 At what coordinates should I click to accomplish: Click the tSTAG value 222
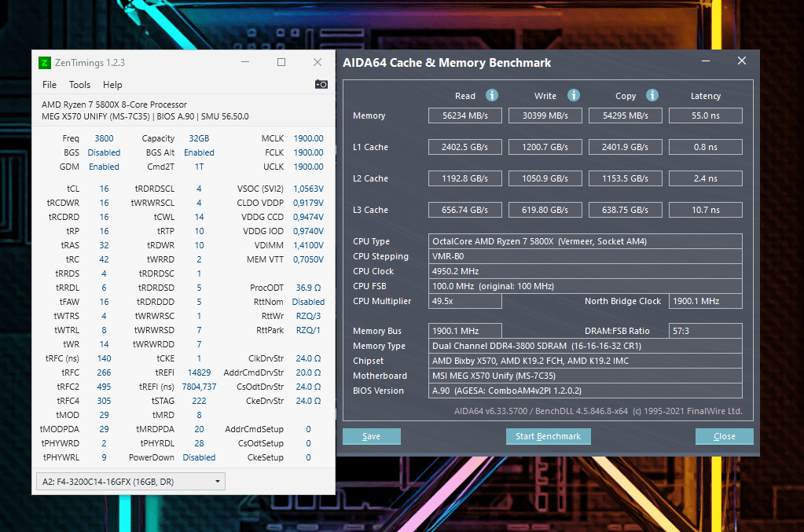[x=199, y=401]
